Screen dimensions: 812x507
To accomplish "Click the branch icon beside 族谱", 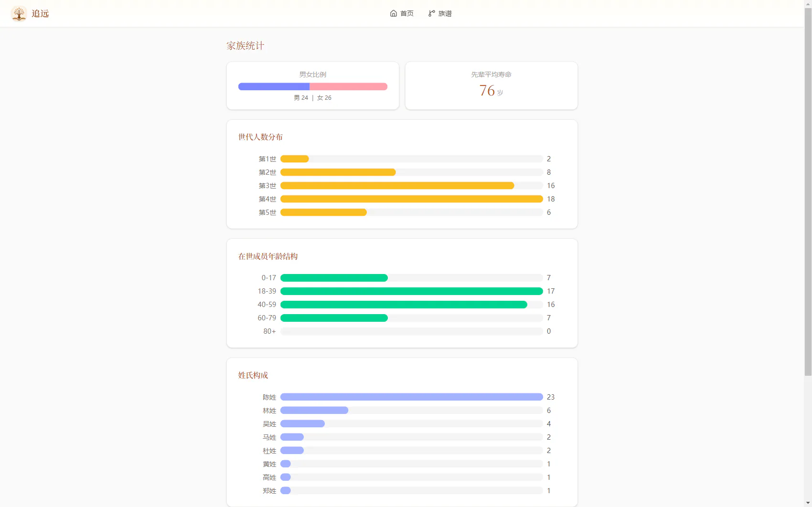I will [432, 13].
